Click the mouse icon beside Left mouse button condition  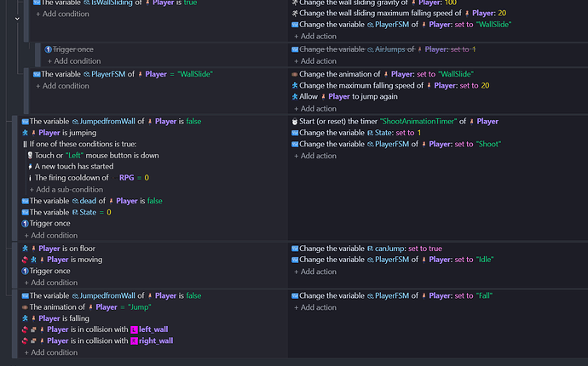pyautogui.click(x=30, y=156)
